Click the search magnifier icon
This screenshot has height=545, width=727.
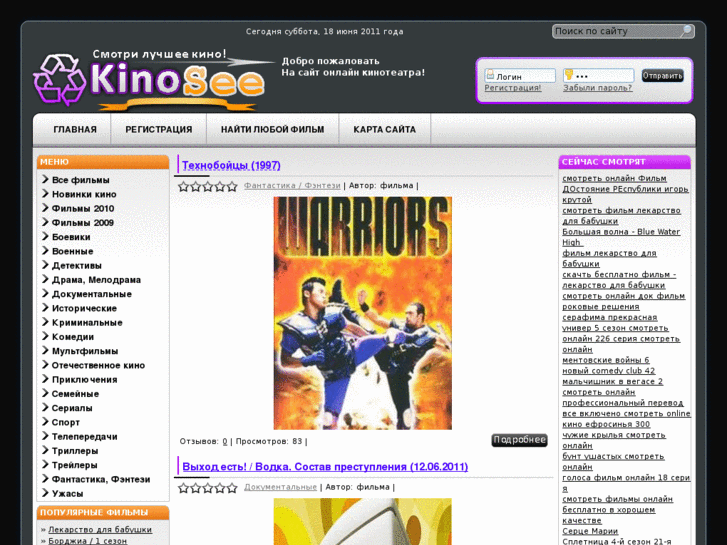(x=686, y=31)
